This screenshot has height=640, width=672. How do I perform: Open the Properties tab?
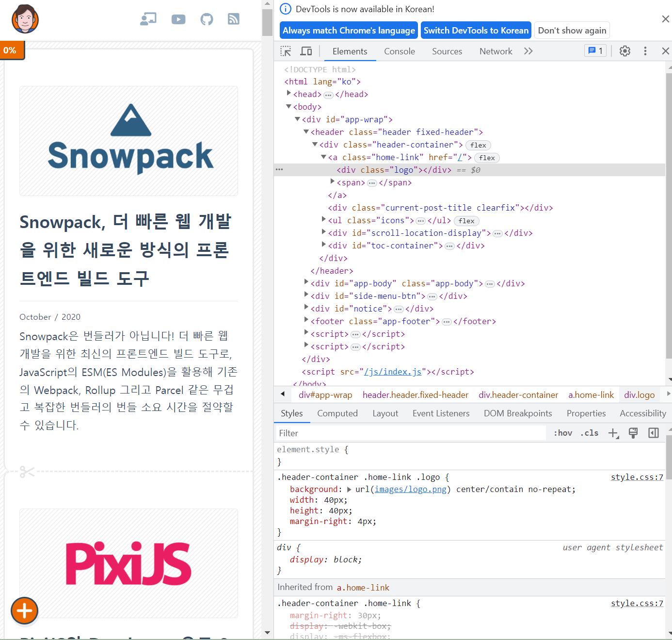[x=586, y=413]
